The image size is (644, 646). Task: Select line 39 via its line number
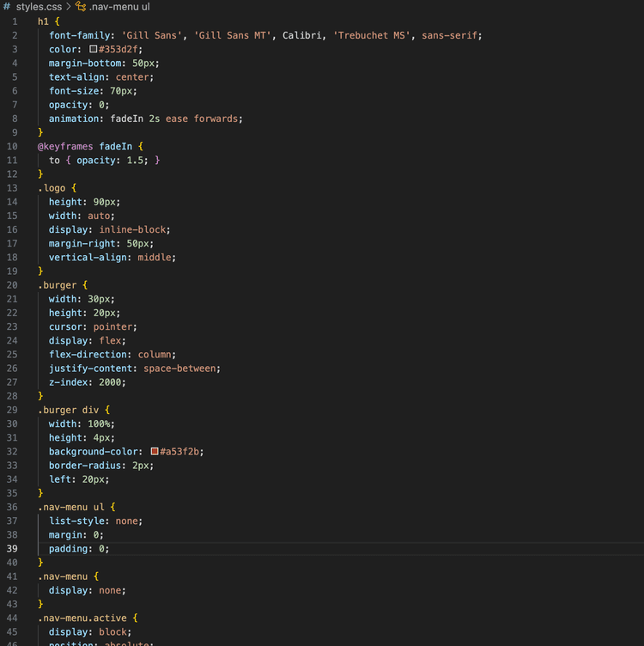tap(14, 548)
